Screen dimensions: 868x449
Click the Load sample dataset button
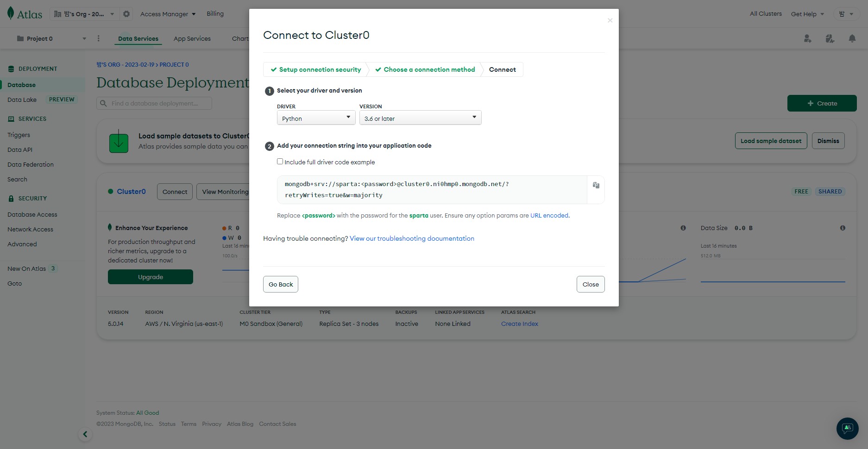(771, 141)
